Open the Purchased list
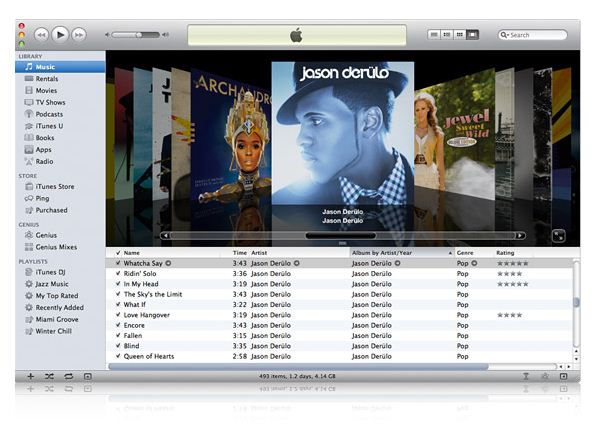This screenshot has width=601, height=437. [60, 210]
